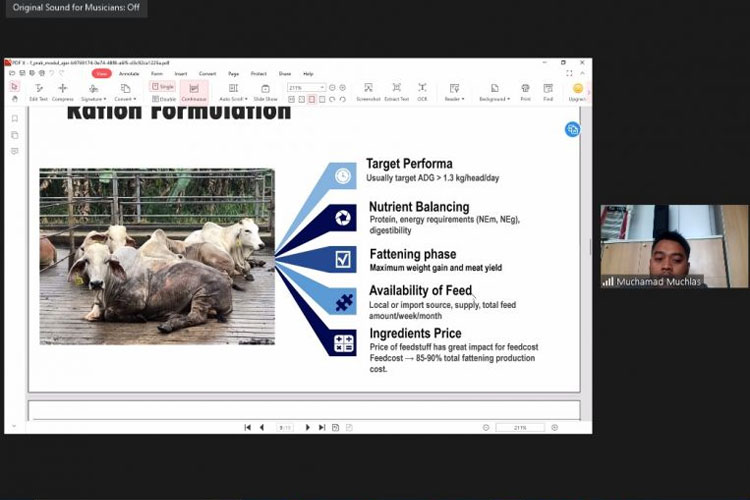
Task: Select the Compress tool
Action: pos(63,92)
